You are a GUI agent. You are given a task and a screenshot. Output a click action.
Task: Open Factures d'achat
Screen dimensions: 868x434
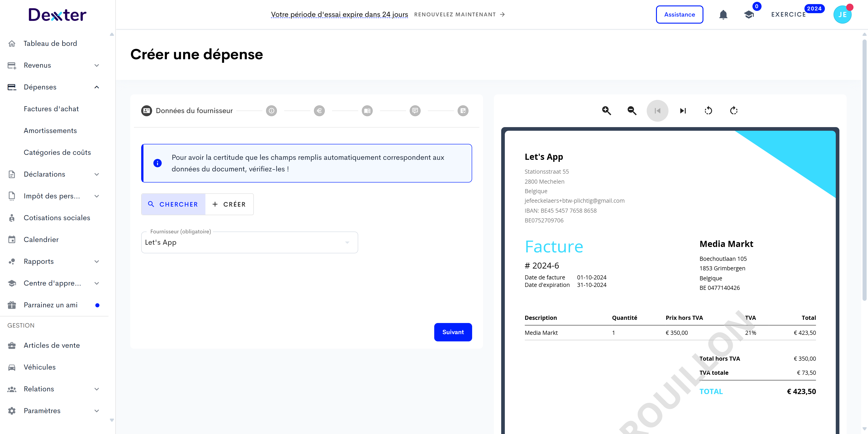[x=51, y=109]
